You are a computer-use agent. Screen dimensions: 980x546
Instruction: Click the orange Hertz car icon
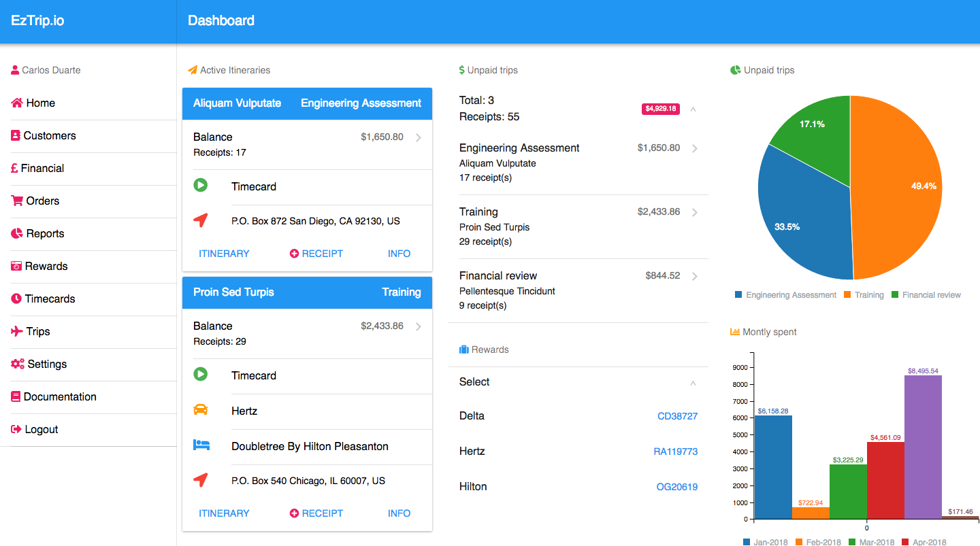coord(200,410)
